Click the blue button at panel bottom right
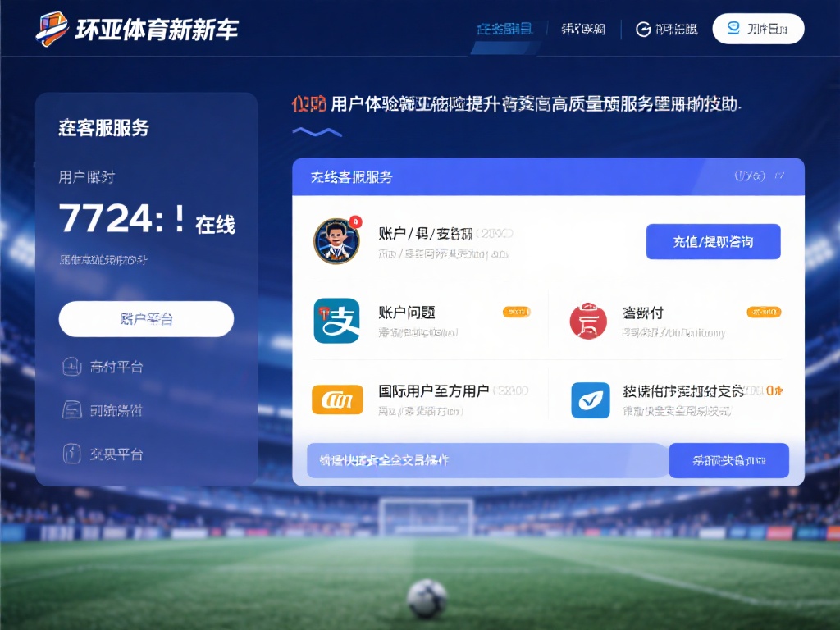 pyautogui.click(x=728, y=460)
